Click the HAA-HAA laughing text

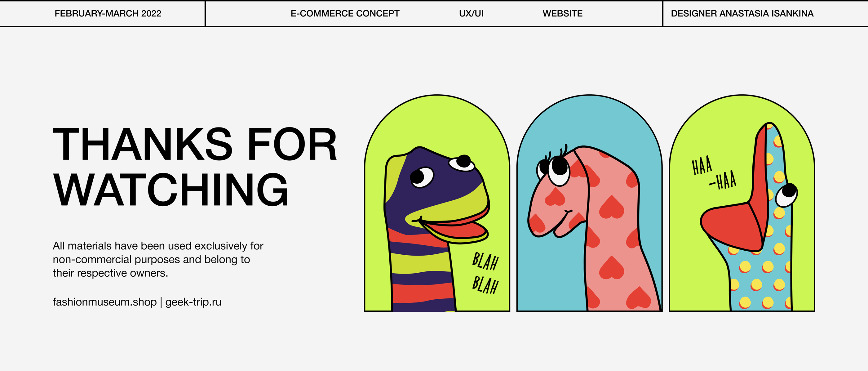pyautogui.click(x=714, y=172)
